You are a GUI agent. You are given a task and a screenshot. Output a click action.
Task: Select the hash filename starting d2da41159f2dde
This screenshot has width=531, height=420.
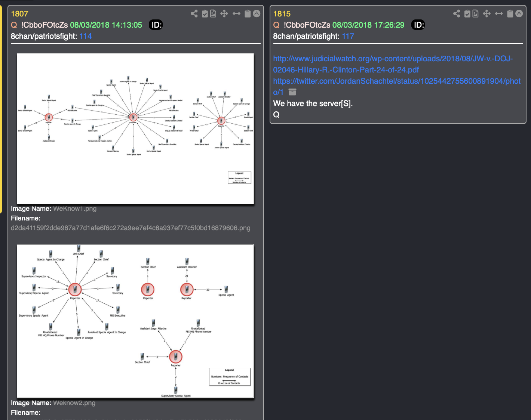[x=131, y=228]
